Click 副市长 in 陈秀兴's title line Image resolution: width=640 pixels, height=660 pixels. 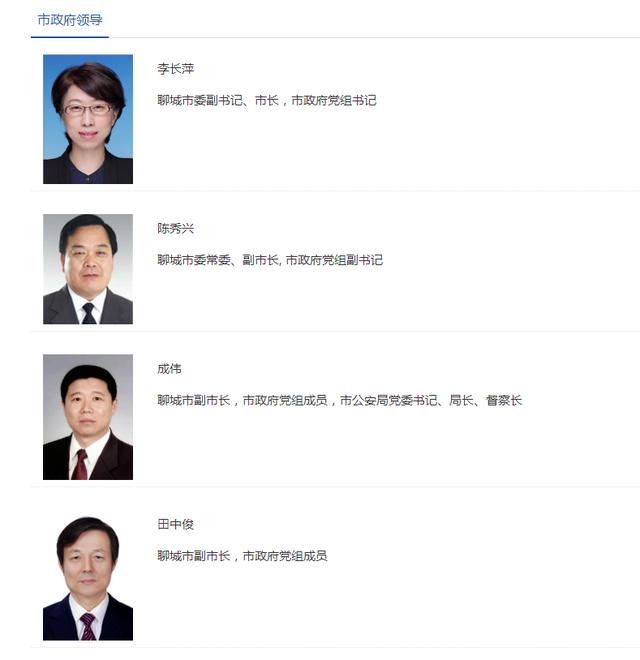(260, 260)
